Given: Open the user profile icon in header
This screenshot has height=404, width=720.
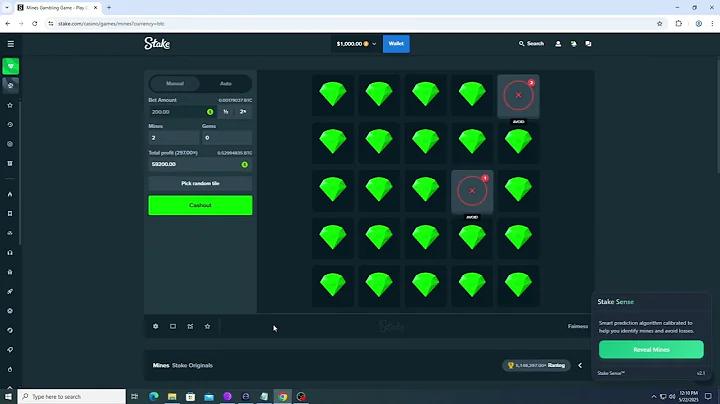Looking at the screenshot, I should [558, 44].
